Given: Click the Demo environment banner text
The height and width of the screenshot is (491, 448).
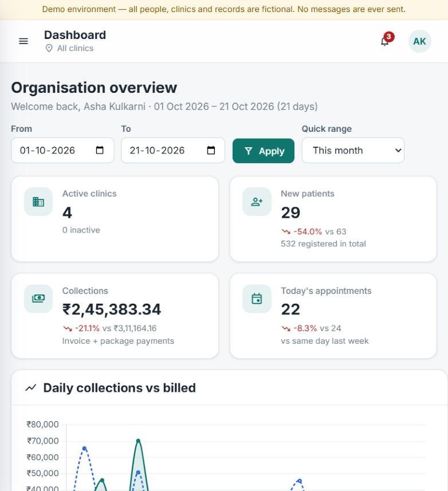Looking at the screenshot, I should coord(224,9).
